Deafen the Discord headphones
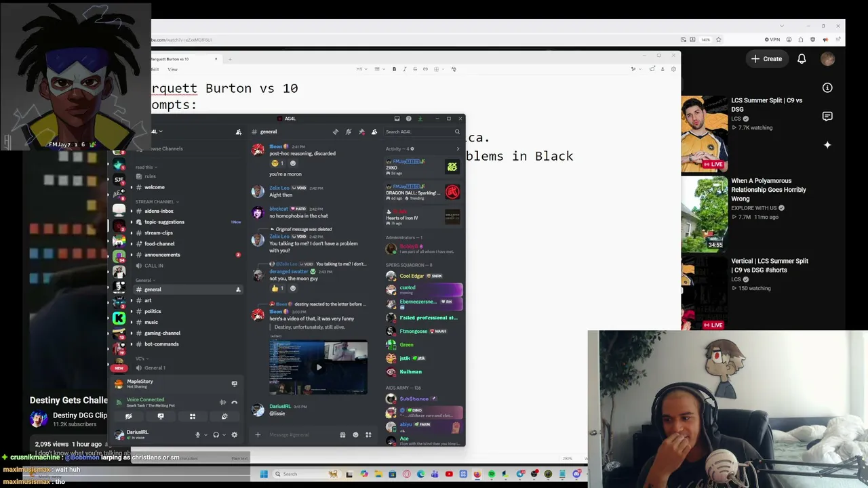Image resolution: width=868 pixels, height=488 pixels. [216, 434]
